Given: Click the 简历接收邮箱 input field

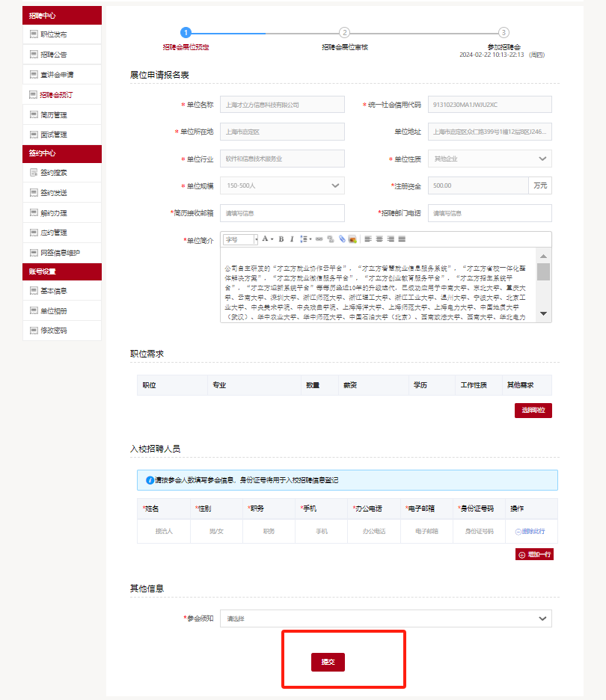Looking at the screenshot, I should tap(282, 213).
